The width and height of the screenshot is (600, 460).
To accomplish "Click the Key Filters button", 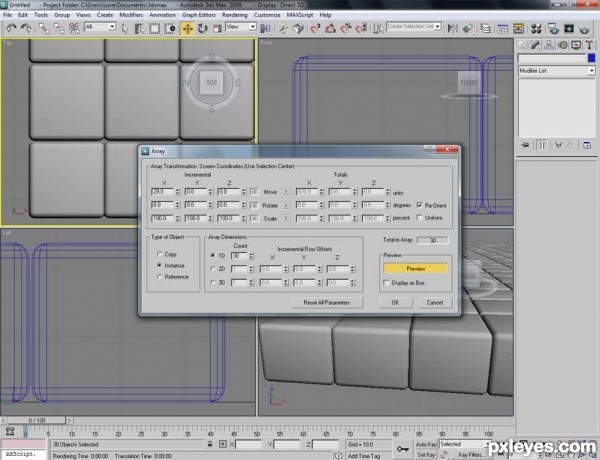I will (x=470, y=455).
